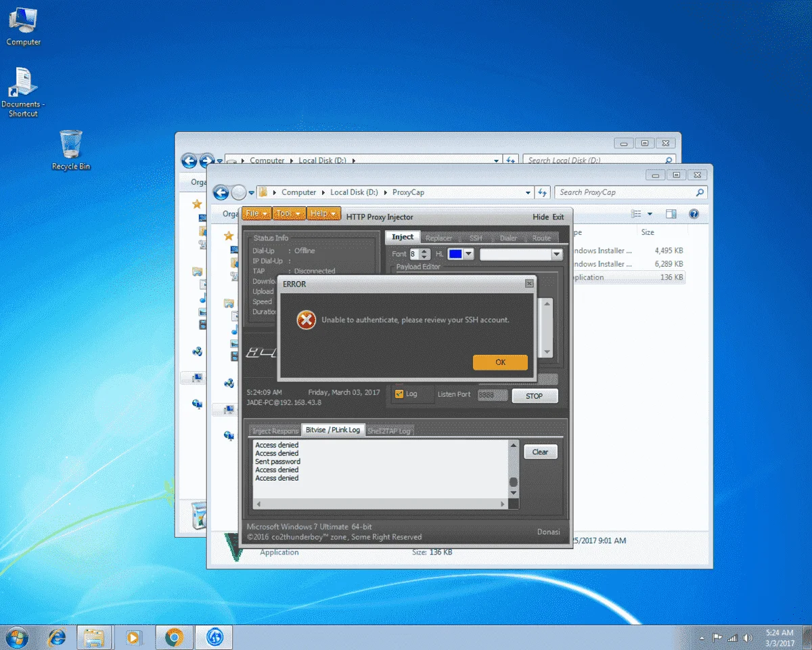
Task: Launch Internet Explorer from taskbar
Action: pos(57,637)
